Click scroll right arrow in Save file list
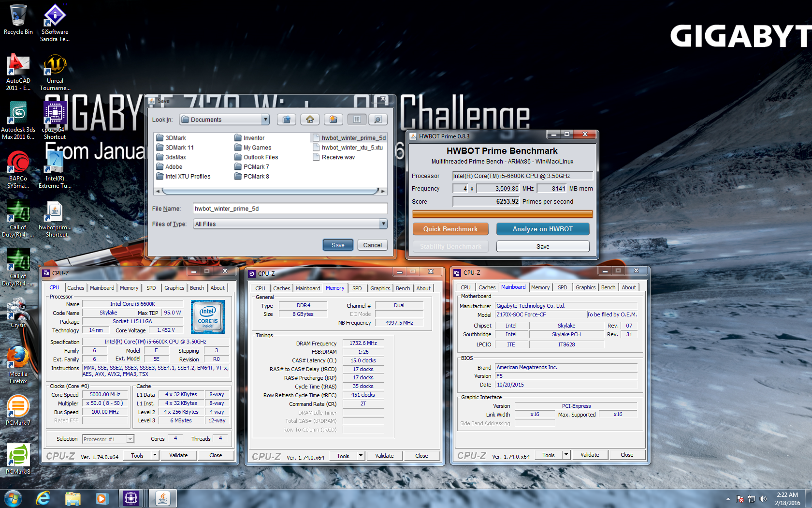Screen dimensions: 812x508 coord(383,192)
